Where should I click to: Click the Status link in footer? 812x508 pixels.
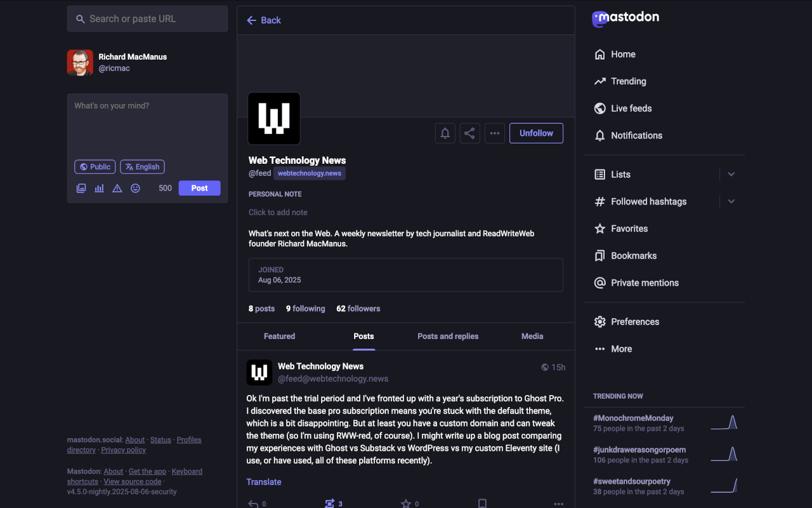[x=160, y=440]
